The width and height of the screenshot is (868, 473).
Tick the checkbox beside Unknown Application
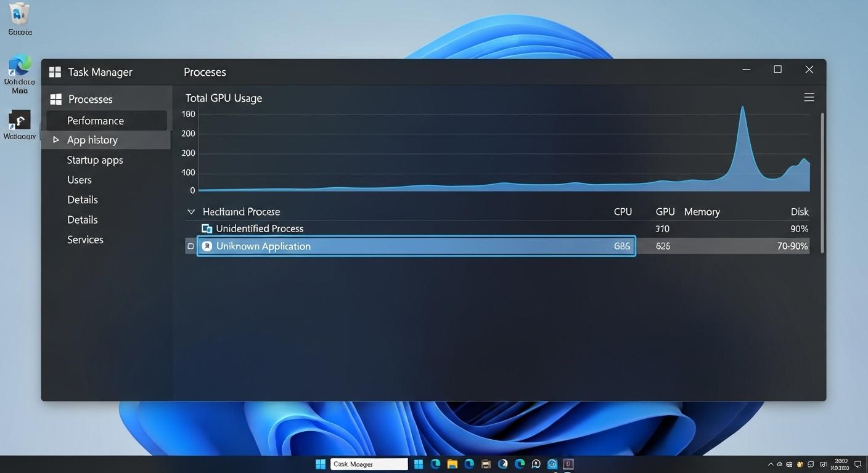pos(190,246)
